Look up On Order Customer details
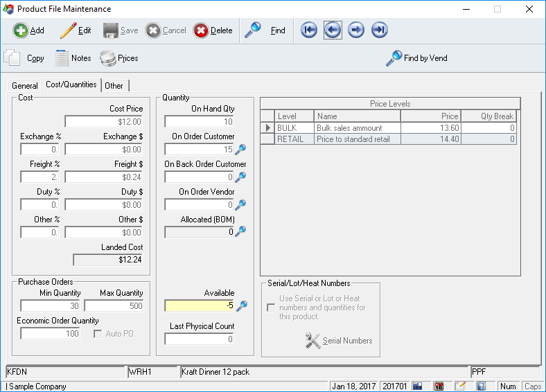546x392 pixels. click(x=240, y=150)
